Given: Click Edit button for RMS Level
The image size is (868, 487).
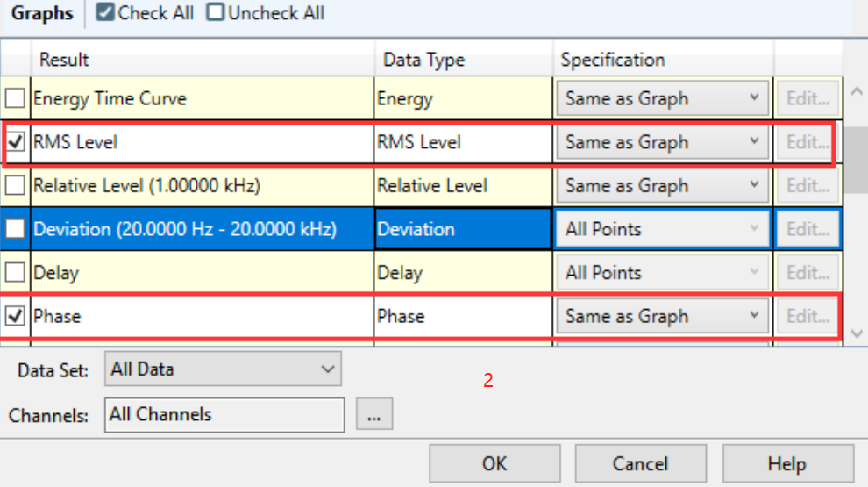Looking at the screenshot, I should pos(808,142).
